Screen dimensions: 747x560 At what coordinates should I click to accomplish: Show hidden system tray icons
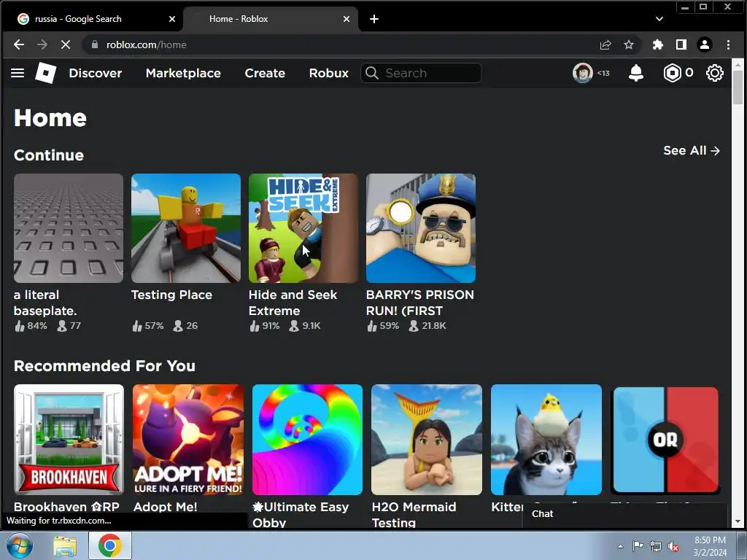(620, 546)
